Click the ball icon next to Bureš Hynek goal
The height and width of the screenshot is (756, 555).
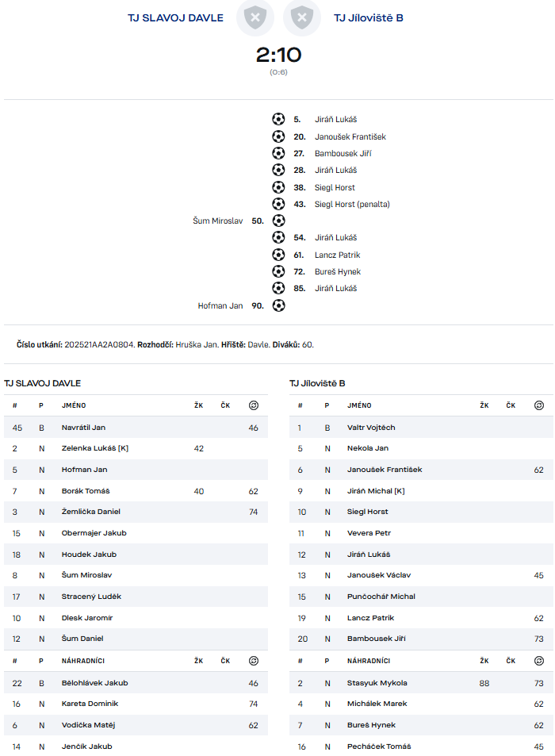[x=278, y=271]
